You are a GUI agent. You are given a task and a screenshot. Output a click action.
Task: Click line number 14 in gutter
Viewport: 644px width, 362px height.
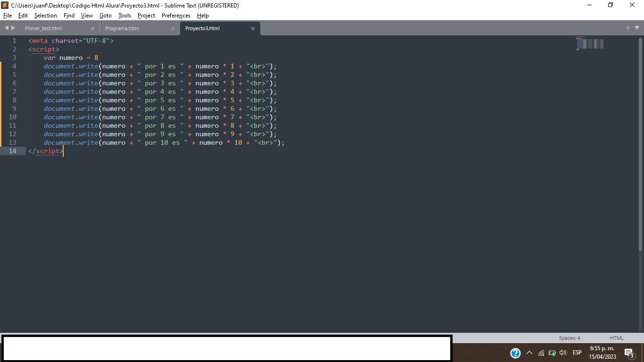point(13,151)
